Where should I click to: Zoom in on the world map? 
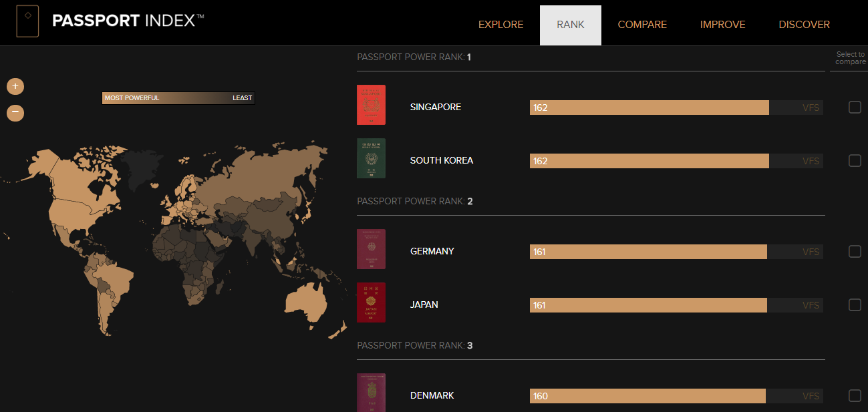click(15, 86)
